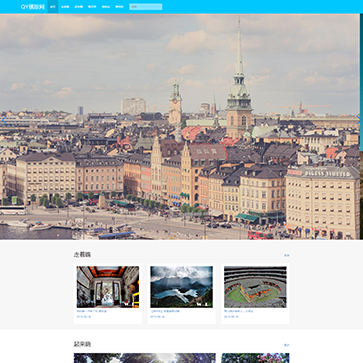Open title link under tulou building photo
Viewport: 363px width, 363px height.
tap(239, 311)
